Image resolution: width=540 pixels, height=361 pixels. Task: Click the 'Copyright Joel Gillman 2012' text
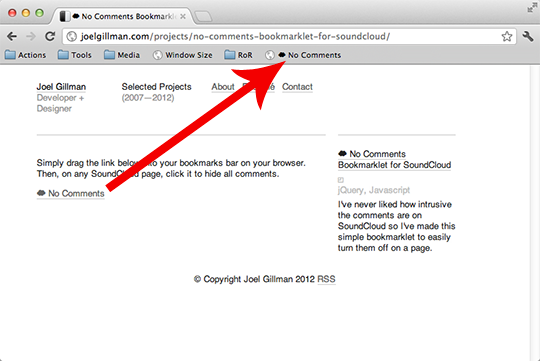click(255, 279)
